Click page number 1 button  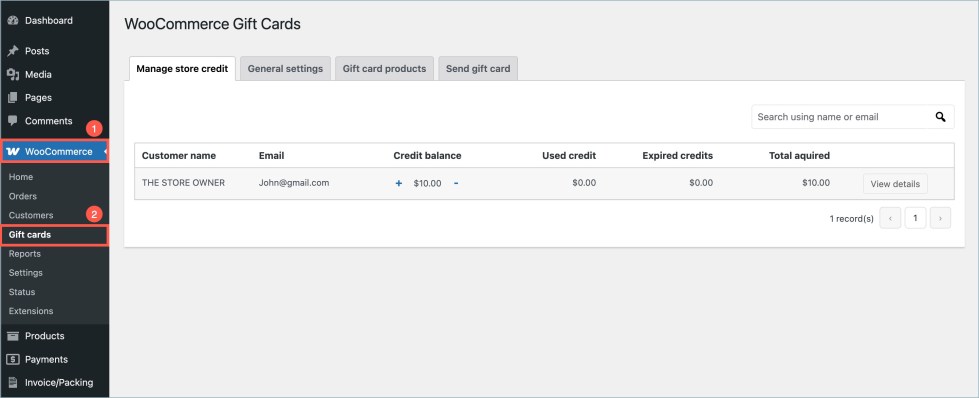pos(915,218)
